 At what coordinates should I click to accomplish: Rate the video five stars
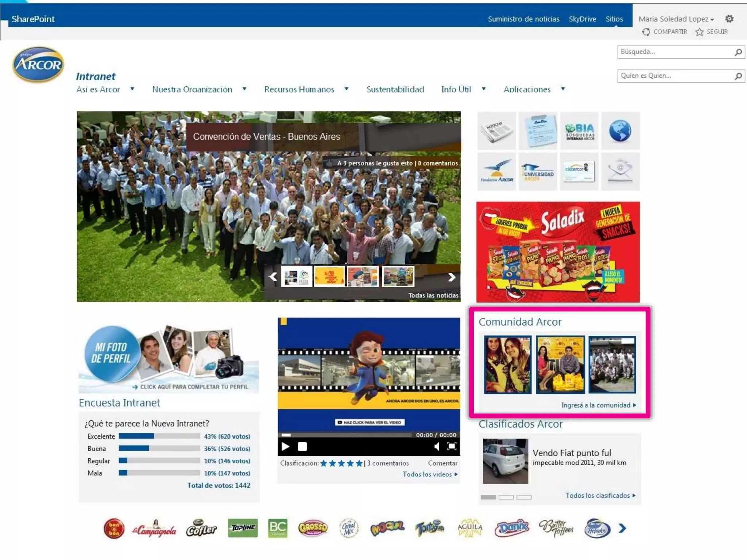coord(359,463)
